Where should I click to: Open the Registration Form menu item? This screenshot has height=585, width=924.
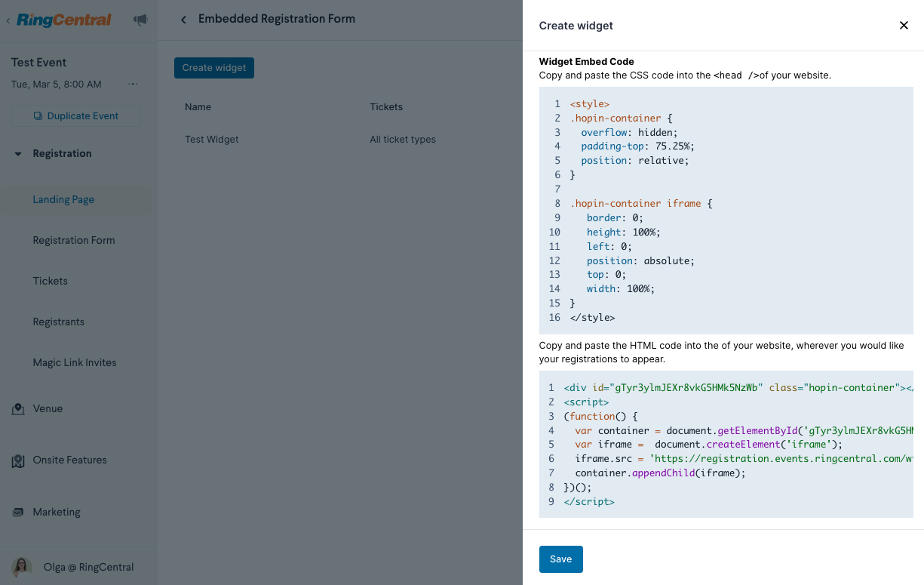click(x=74, y=241)
